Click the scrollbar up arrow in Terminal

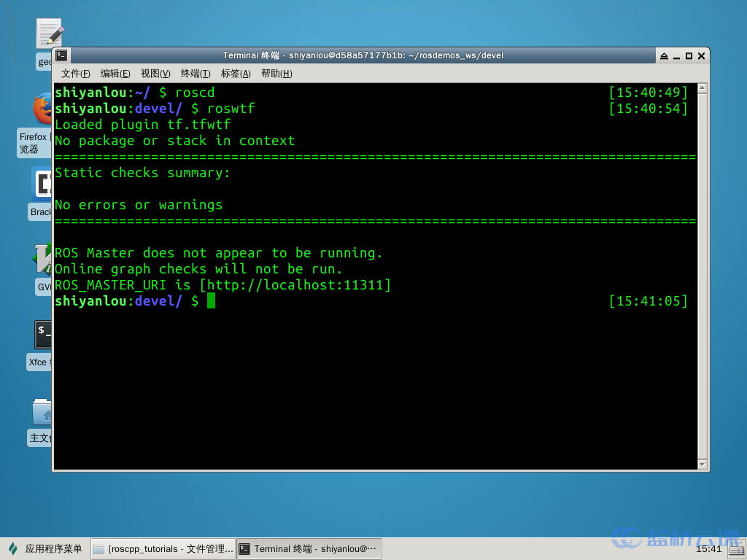703,88
